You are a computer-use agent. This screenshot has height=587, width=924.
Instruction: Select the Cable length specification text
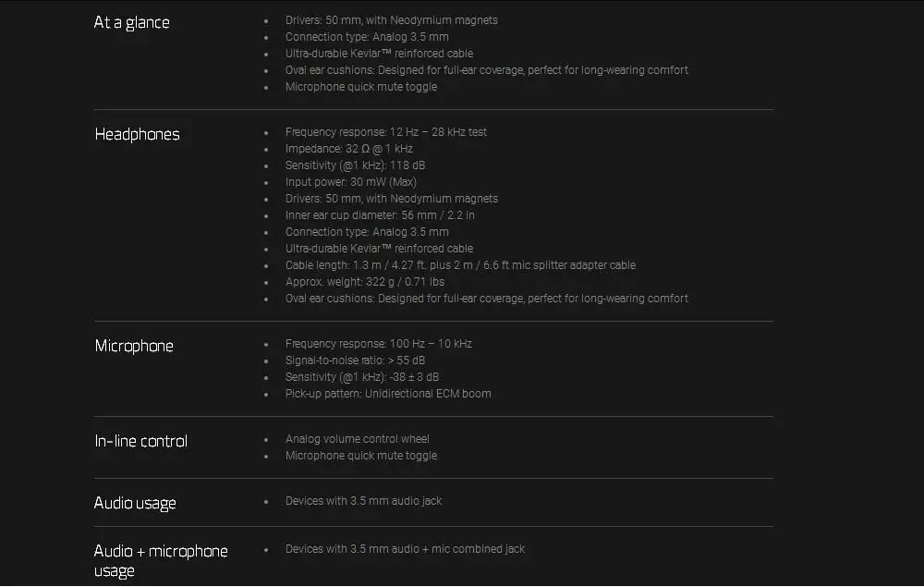pyautogui.click(x=460, y=265)
